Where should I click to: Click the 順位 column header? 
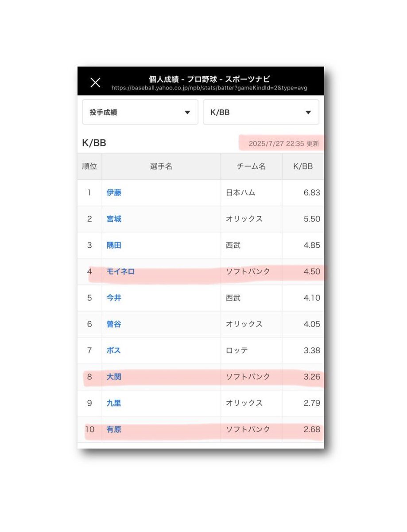(89, 167)
